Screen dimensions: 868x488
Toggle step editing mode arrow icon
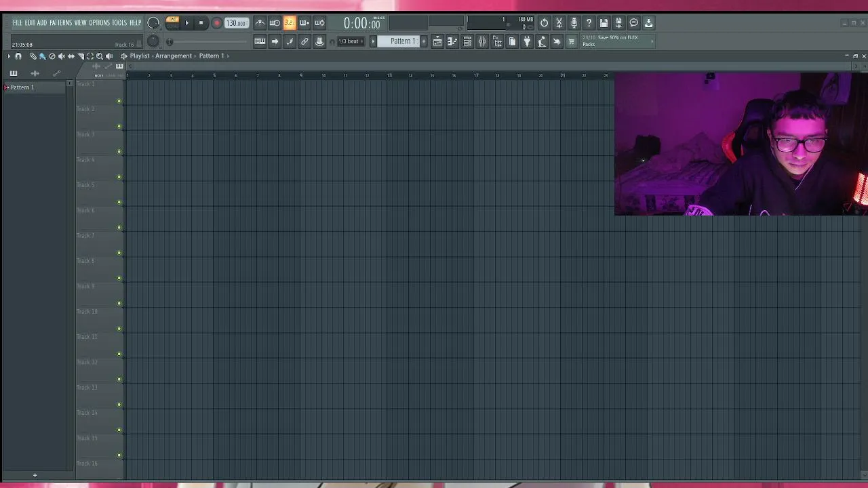(x=275, y=41)
